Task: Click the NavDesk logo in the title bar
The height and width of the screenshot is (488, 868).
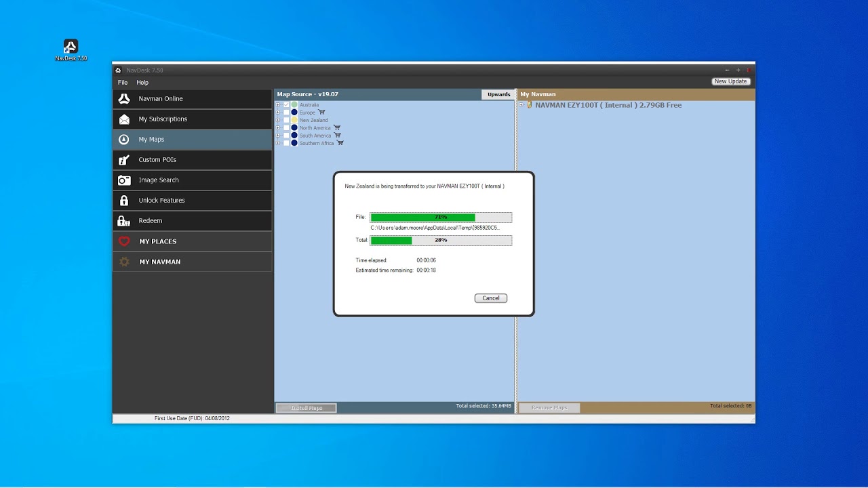Action: [x=118, y=70]
